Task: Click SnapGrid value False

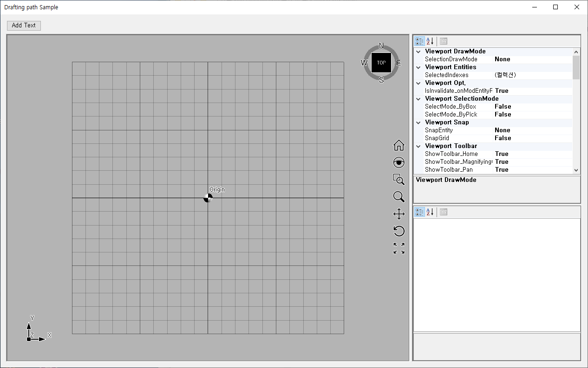Action: [503, 138]
